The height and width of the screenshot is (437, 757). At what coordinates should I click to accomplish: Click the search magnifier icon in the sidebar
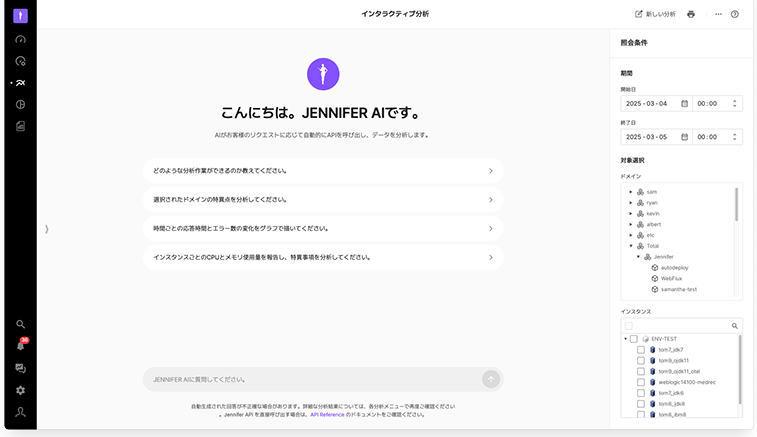click(x=20, y=324)
